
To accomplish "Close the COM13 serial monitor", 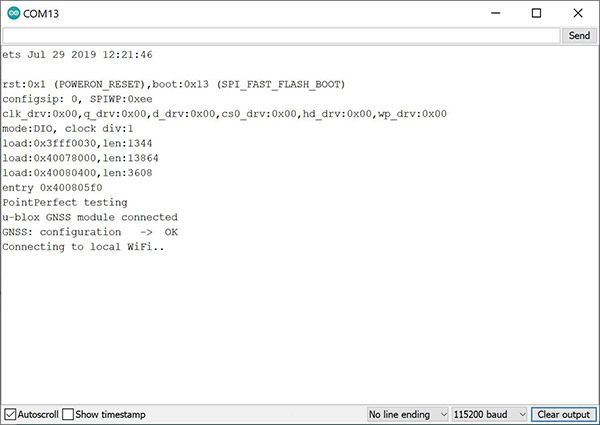I will pos(578,13).
